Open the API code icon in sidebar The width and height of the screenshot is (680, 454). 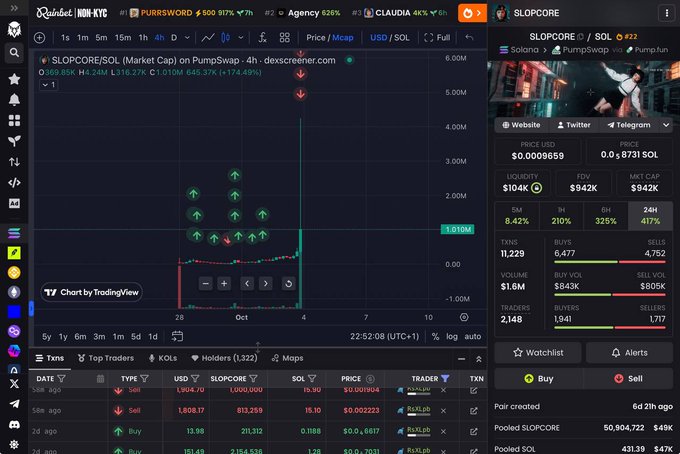(14, 183)
